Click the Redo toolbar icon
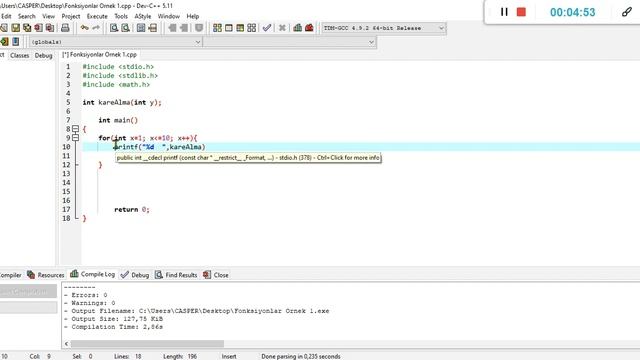This screenshot has height=360, width=640. tap(96, 28)
